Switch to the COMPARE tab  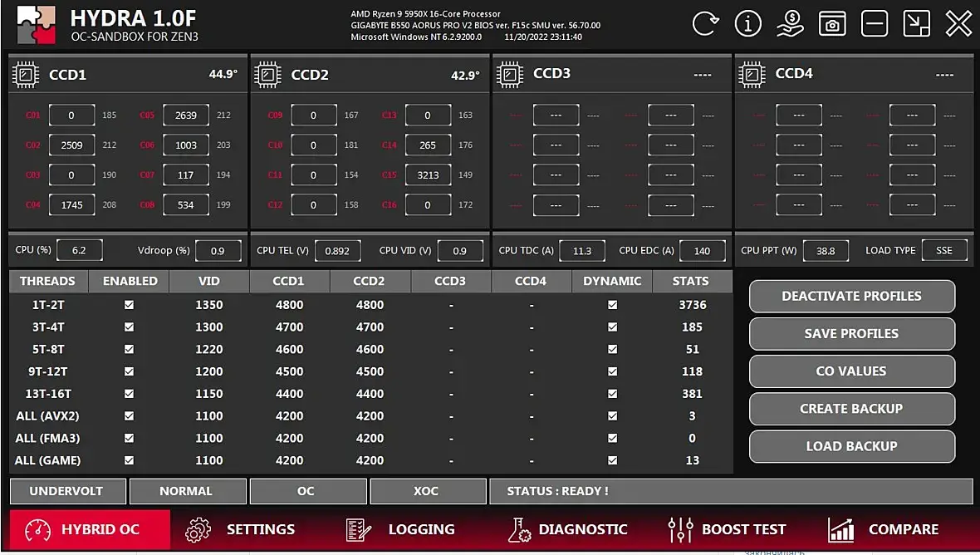[x=883, y=529]
